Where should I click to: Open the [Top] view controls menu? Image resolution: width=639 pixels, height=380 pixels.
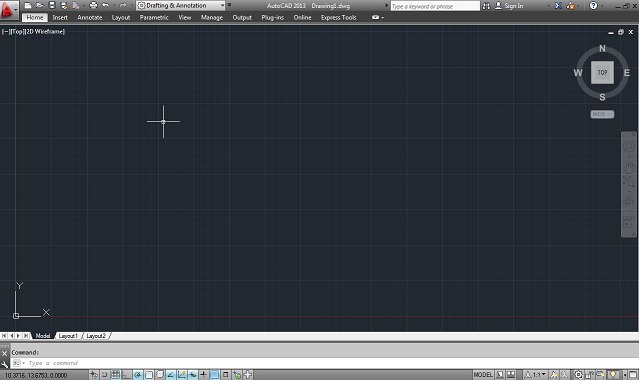(x=17, y=31)
